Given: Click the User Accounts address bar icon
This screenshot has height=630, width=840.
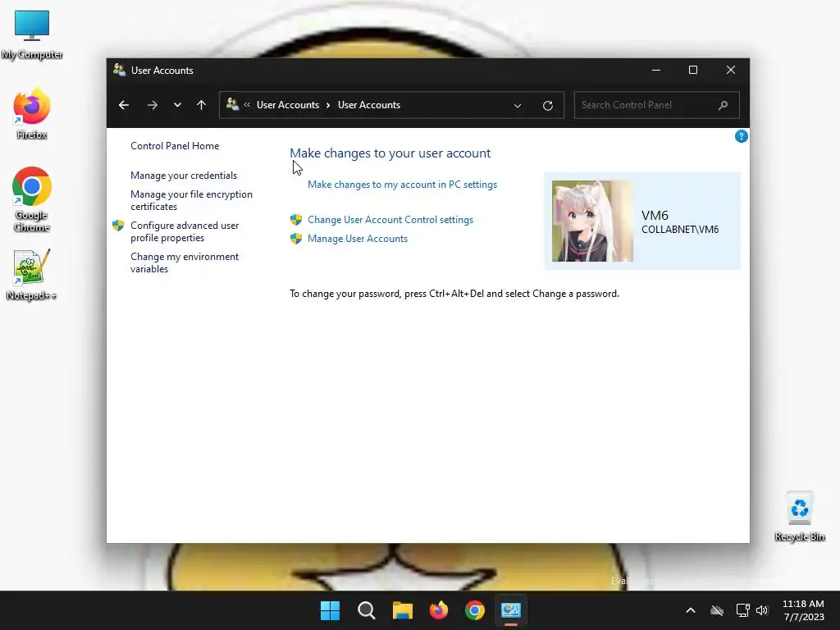Looking at the screenshot, I should (x=232, y=104).
